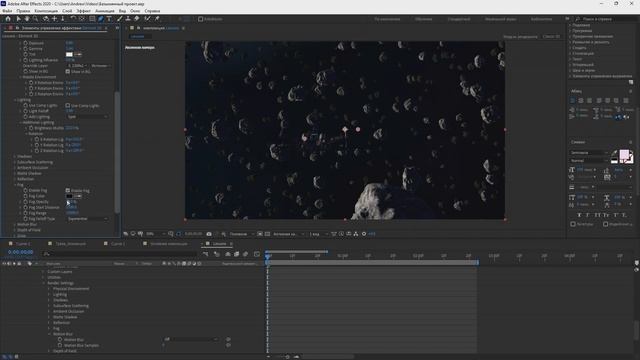
Task: Click stopwatch next to Fog Opacity
Action: [x=25, y=202]
